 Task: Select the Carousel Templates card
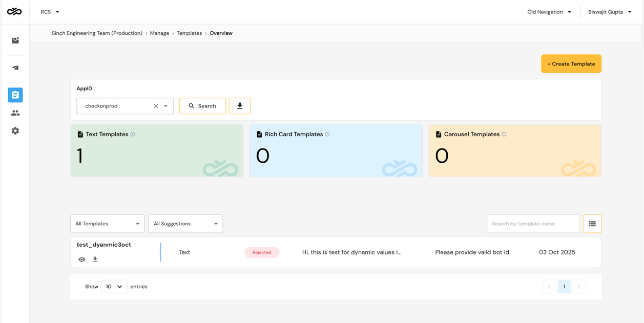pos(515,150)
